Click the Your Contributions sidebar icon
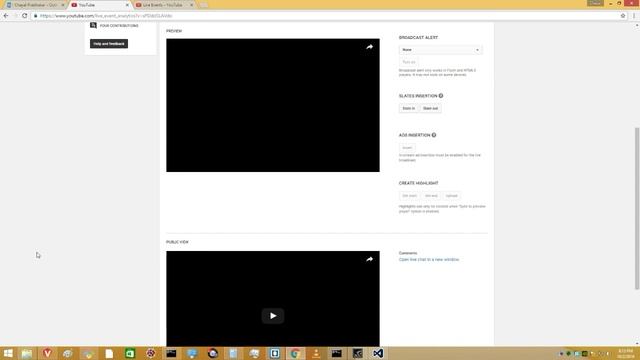 click(93, 25)
